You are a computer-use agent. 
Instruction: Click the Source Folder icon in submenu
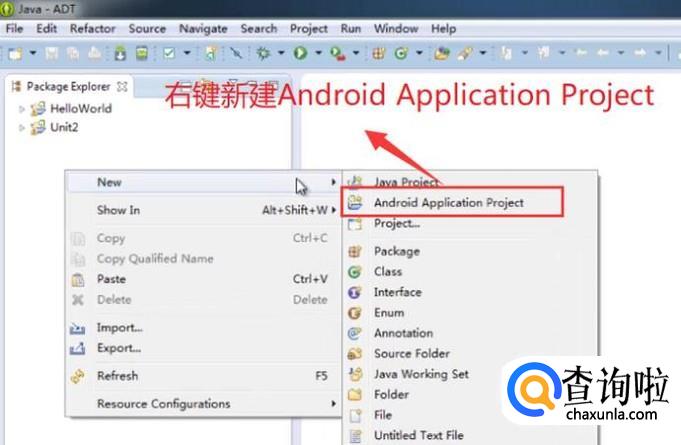pos(355,353)
